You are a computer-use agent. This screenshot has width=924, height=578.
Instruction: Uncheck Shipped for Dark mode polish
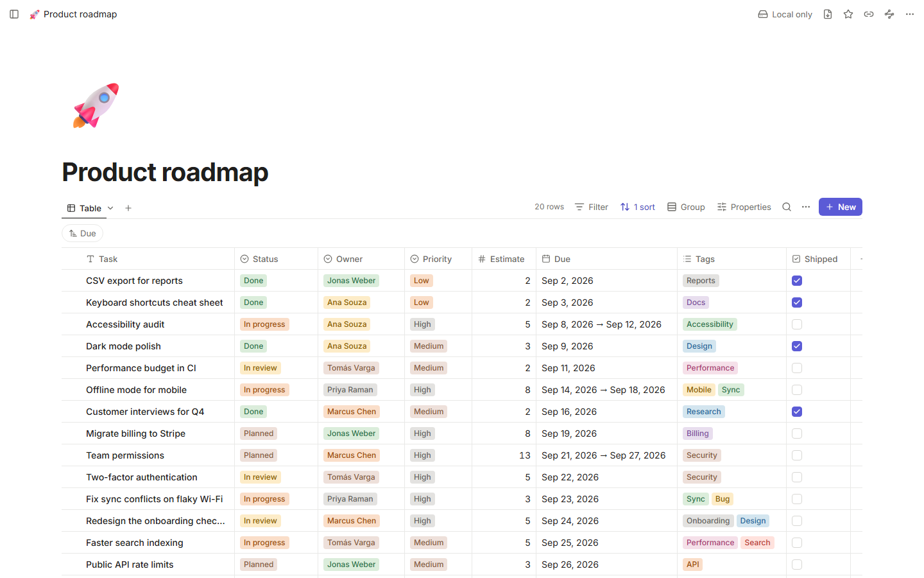(797, 346)
